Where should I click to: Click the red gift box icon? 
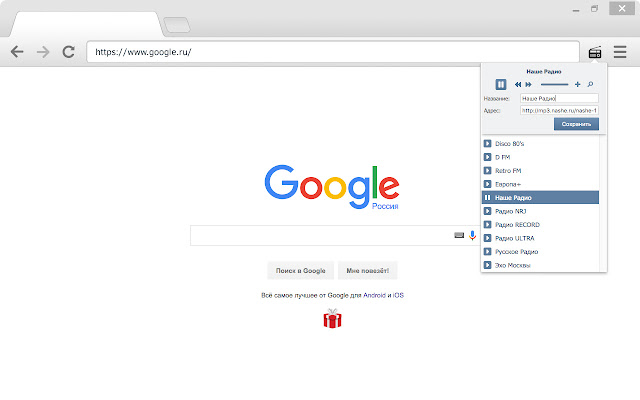333,318
